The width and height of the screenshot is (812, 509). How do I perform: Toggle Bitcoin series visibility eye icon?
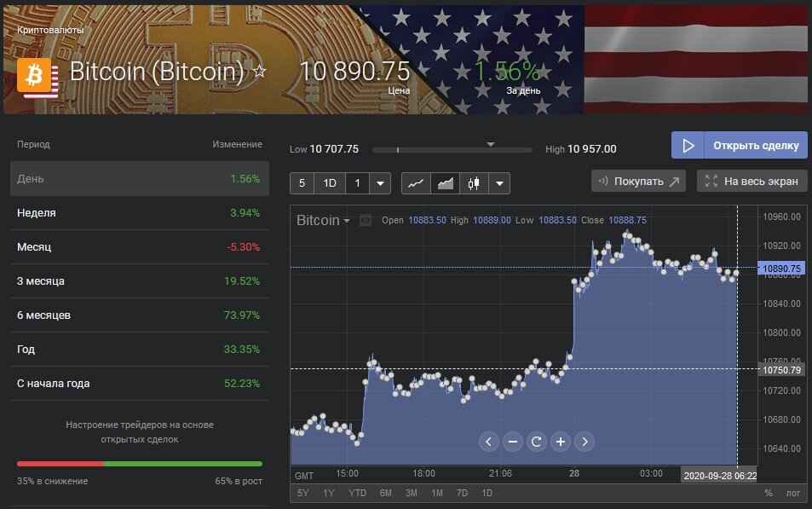[366, 220]
